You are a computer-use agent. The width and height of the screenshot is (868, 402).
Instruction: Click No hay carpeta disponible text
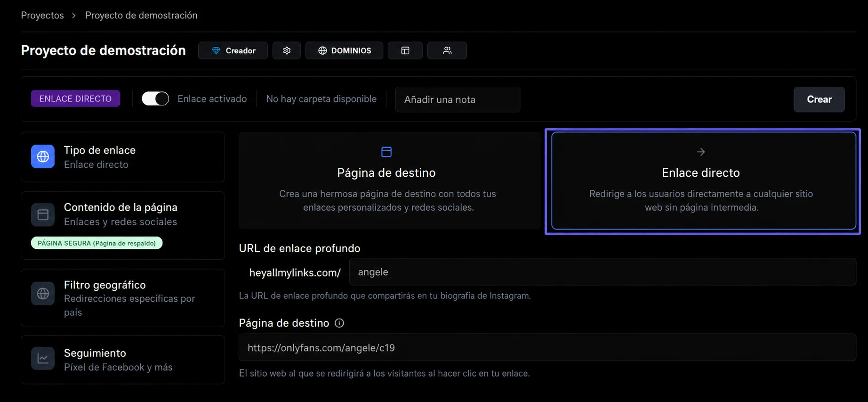321,99
